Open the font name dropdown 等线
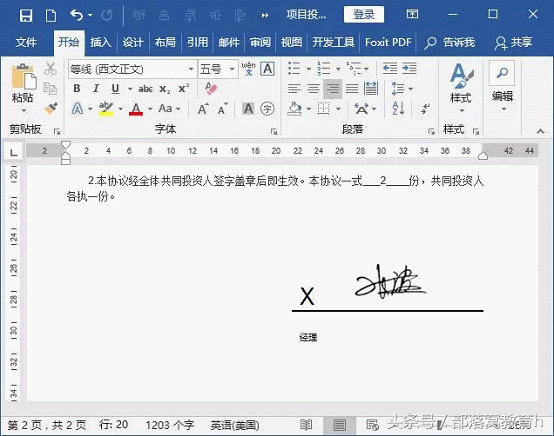Viewport: 554px width, 436px height. point(191,69)
